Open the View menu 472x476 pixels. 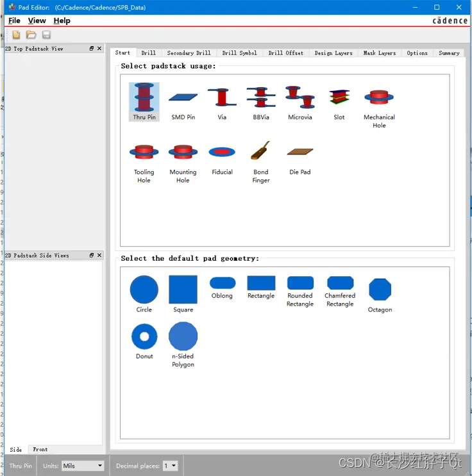[x=37, y=21]
